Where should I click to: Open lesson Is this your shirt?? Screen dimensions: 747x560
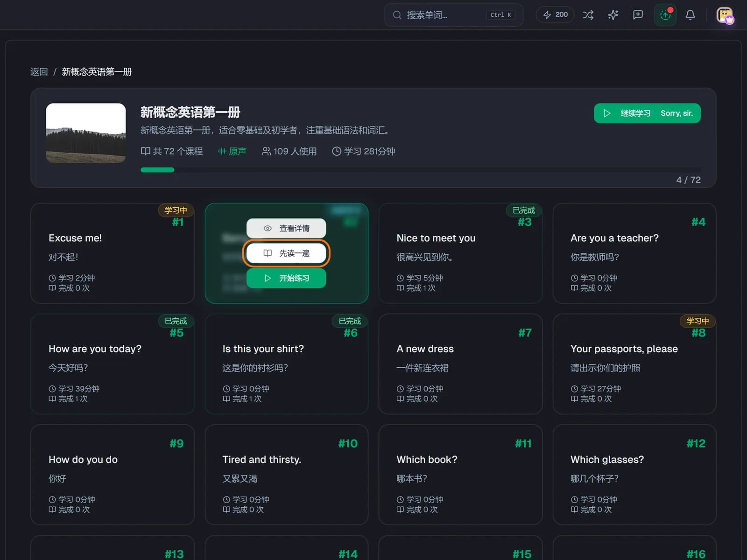tap(287, 364)
